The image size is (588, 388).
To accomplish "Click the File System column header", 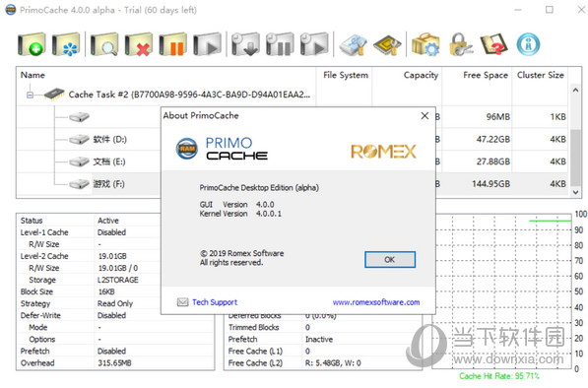I will point(346,75).
